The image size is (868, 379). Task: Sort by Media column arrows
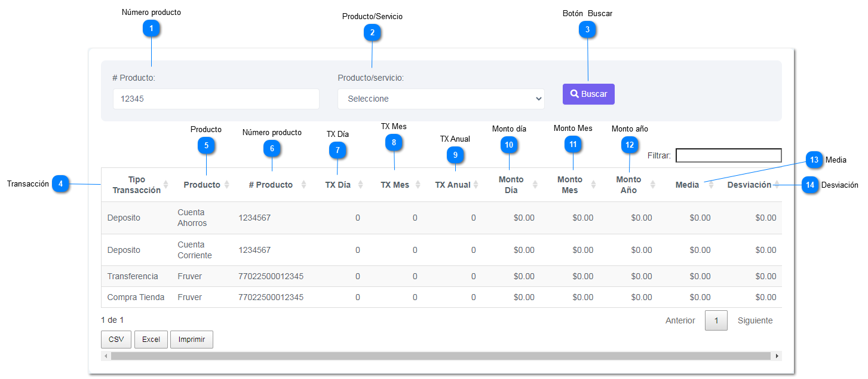click(x=711, y=185)
